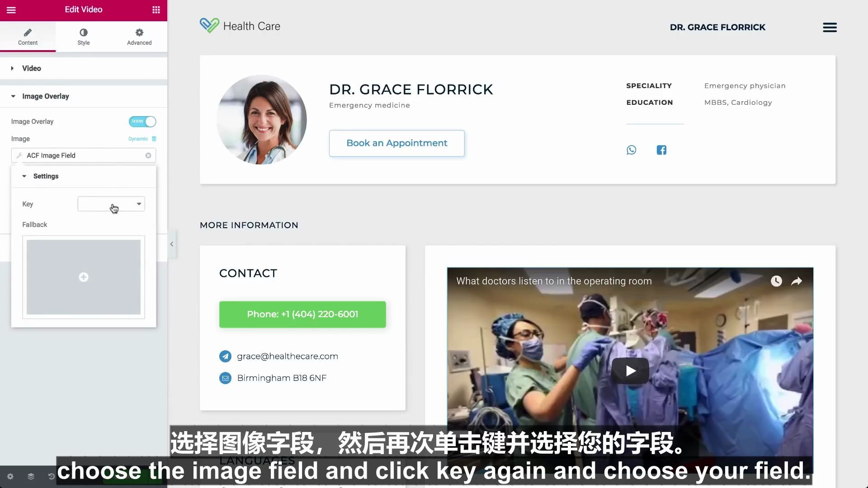Click the hamburger menu icon top right
Viewport: 868px width, 488px height.
tap(830, 27)
